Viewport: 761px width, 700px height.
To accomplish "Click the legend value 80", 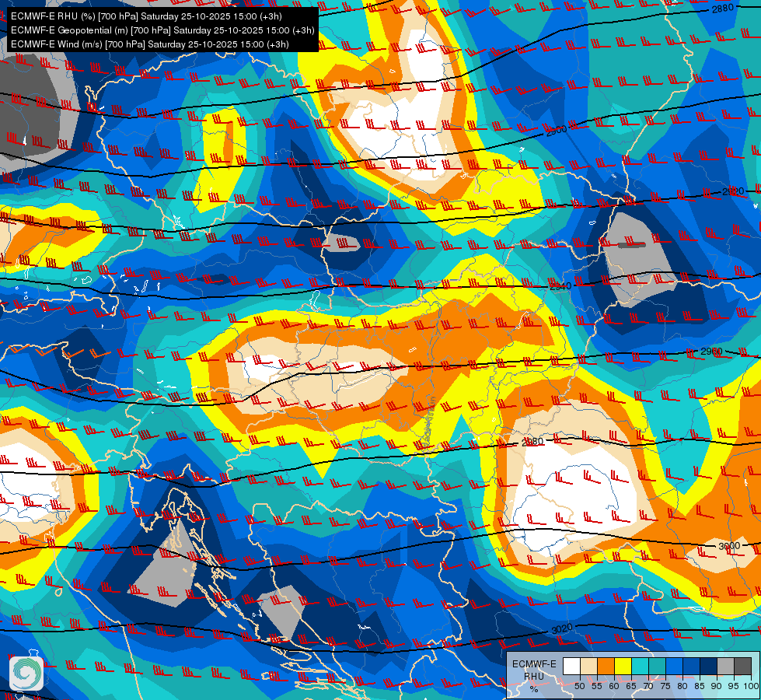I will [x=682, y=687].
